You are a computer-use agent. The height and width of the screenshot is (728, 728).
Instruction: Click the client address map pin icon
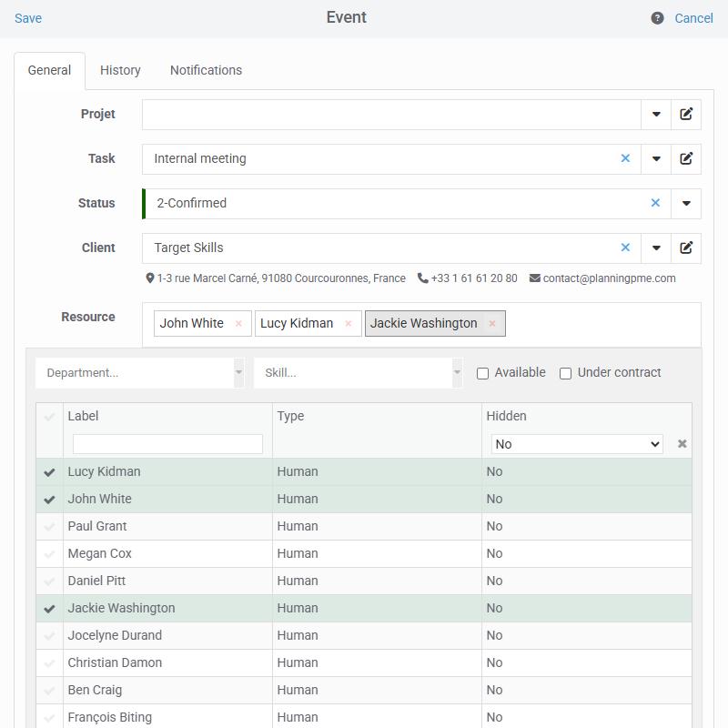[149, 278]
